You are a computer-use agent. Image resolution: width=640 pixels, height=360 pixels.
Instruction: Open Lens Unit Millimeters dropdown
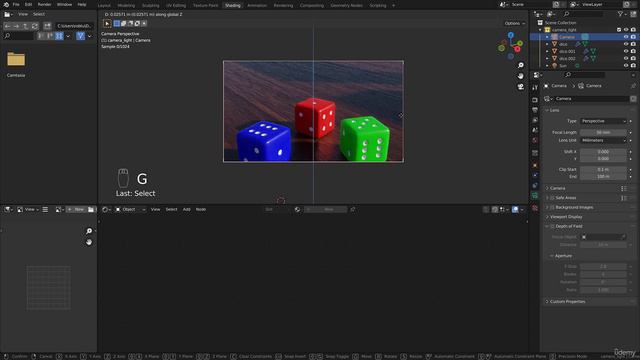tap(603, 140)
